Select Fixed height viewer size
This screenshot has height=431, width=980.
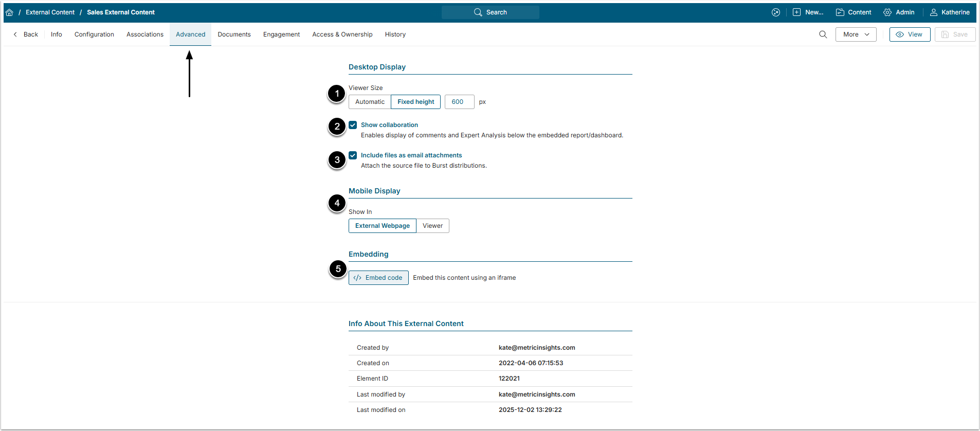pyautogui.click(x=415, y=102)
